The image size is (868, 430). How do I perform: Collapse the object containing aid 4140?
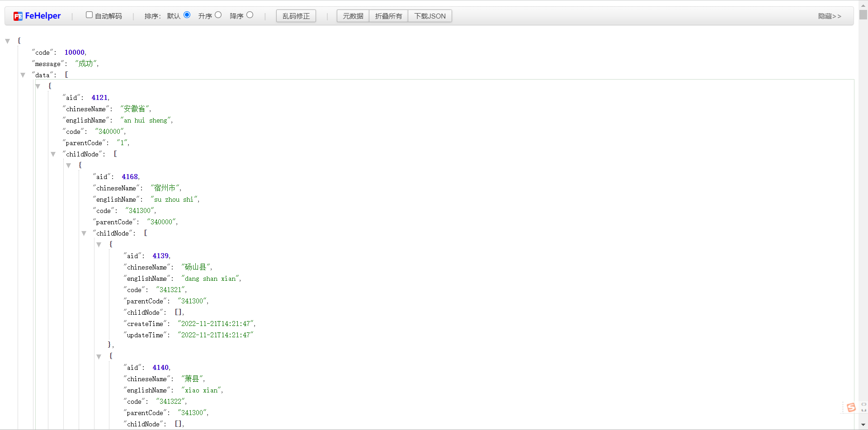pos(99,357)
